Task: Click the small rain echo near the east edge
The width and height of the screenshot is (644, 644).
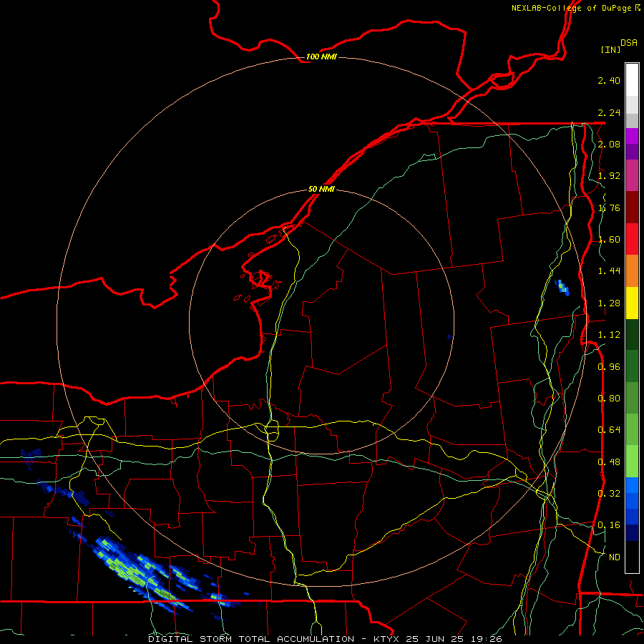Action: tap(562, 287)
